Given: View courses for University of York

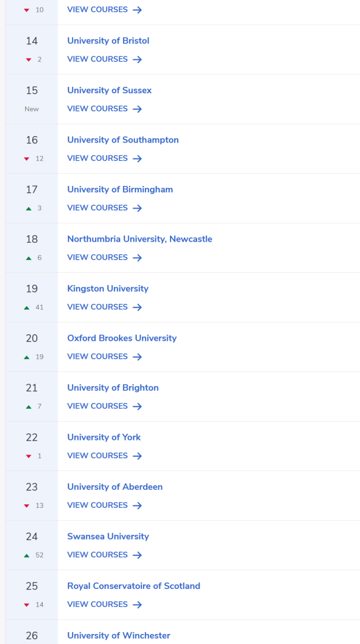Looking at the screenshot, I should coord(97,456).
